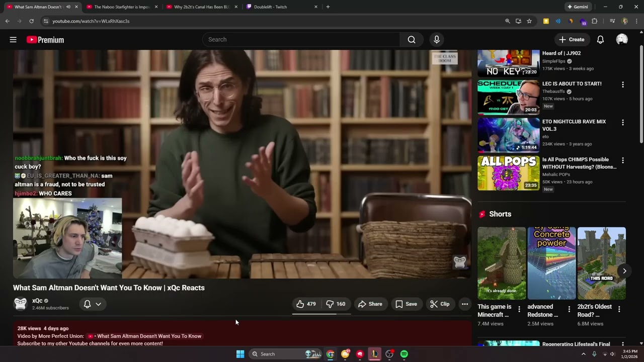This screenshot has height=362, width=644.
Task: Open options for ETO NIGHTCLUB RAVE MIX
Action: pyautogui.click(x=623, y=122)
